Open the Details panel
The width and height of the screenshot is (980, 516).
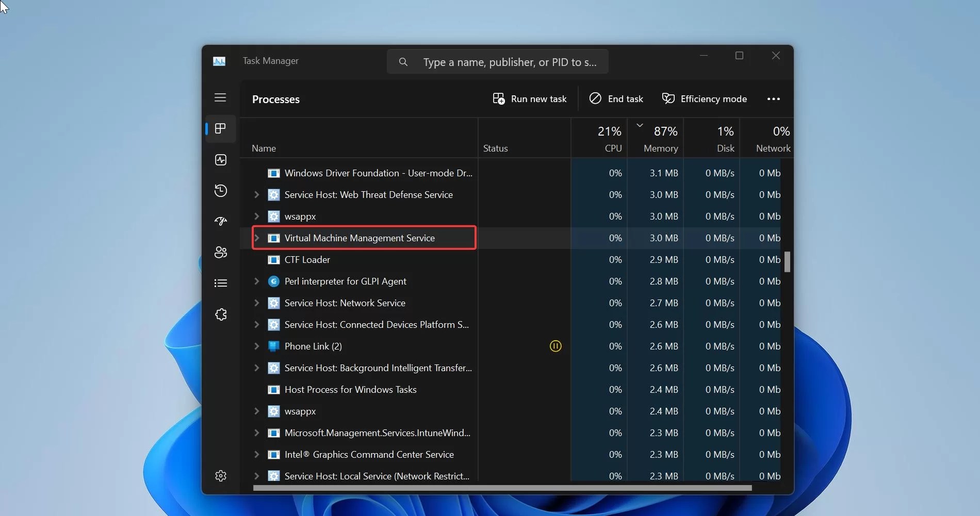[220, 283]
